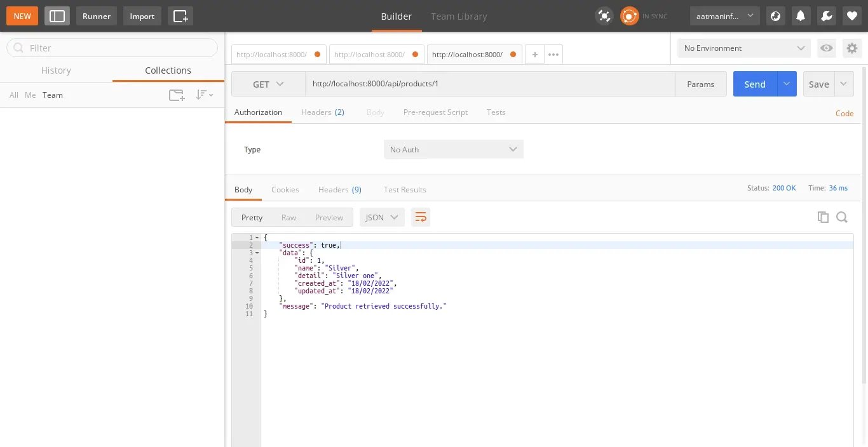Expand the No Environment dropdown
This screenshot has height=447, width=868.
743,48
